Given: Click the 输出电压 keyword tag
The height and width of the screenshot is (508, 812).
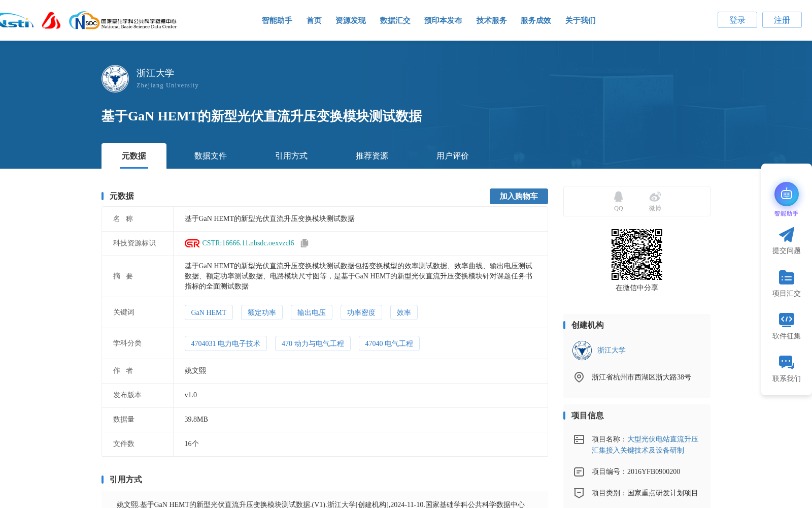Looking at the screenshot, I should tap(312, 312).
